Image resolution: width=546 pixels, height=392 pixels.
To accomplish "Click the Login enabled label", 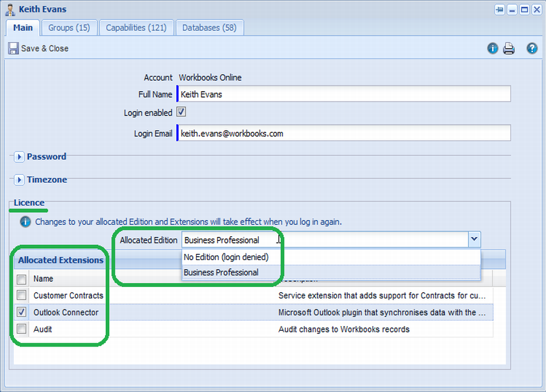I will coord(148,113).
